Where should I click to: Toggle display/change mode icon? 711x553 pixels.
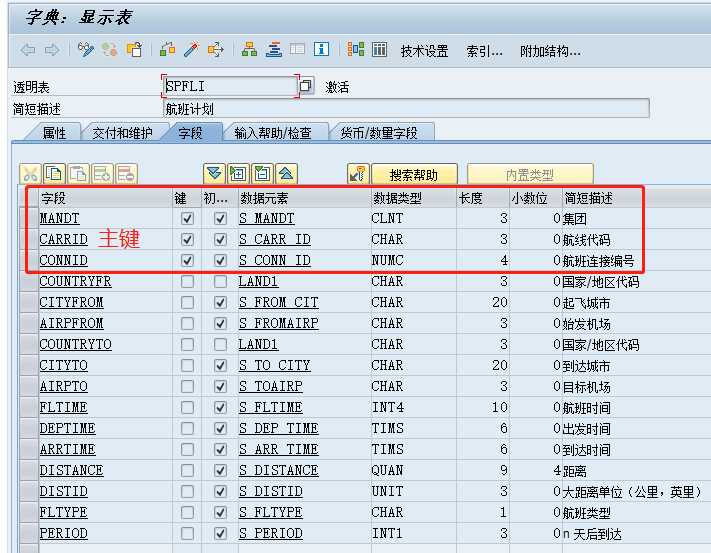tap(86, 49)
